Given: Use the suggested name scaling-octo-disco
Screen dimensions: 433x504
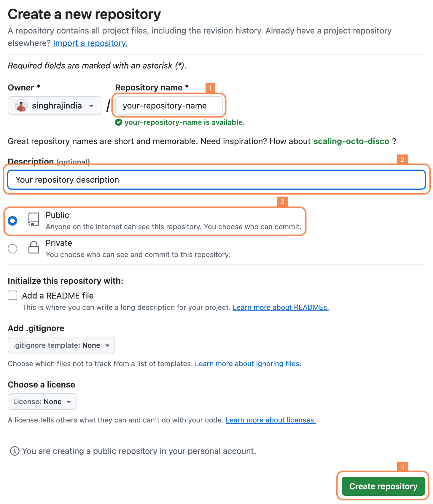Looking at the screenshot, I should 351,141.
